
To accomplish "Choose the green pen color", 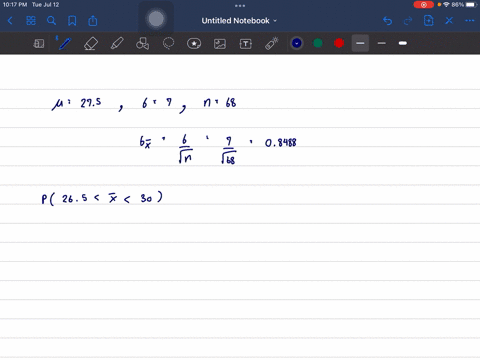I will click(318, 43).
